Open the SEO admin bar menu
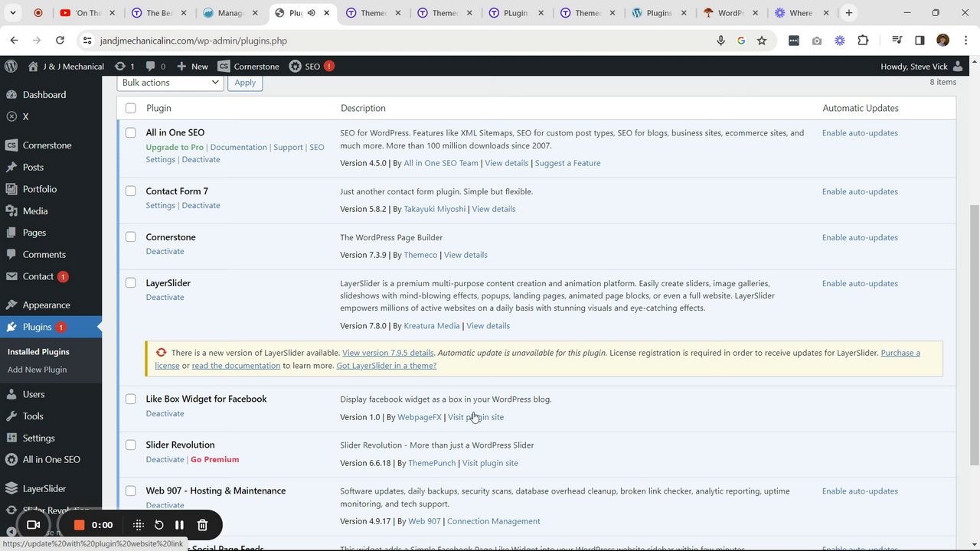Image resolution: width=980 pixels, height=551 pixels. click(311, 67)
